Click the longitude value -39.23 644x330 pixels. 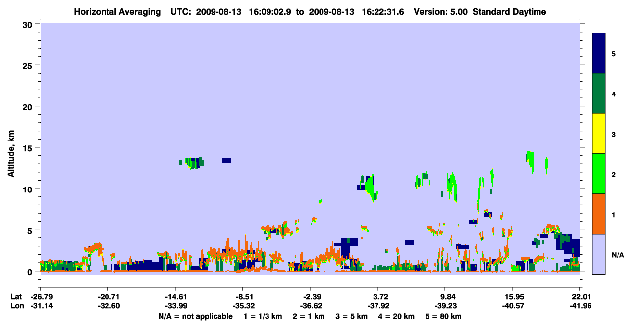pos(445,306)
